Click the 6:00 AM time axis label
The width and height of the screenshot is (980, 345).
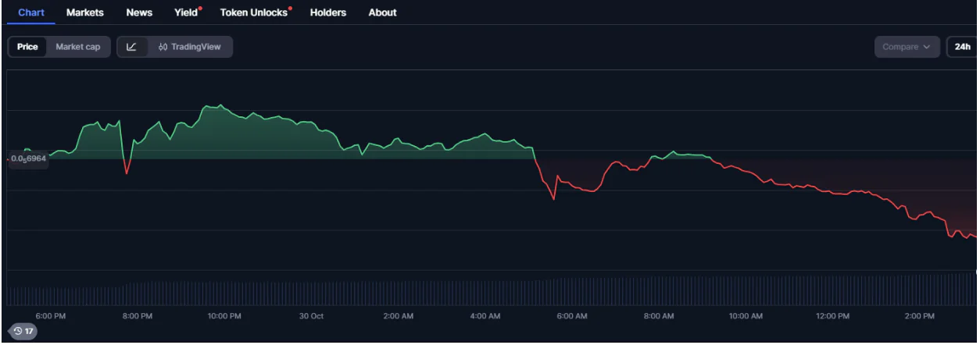[x=571, y=316]
